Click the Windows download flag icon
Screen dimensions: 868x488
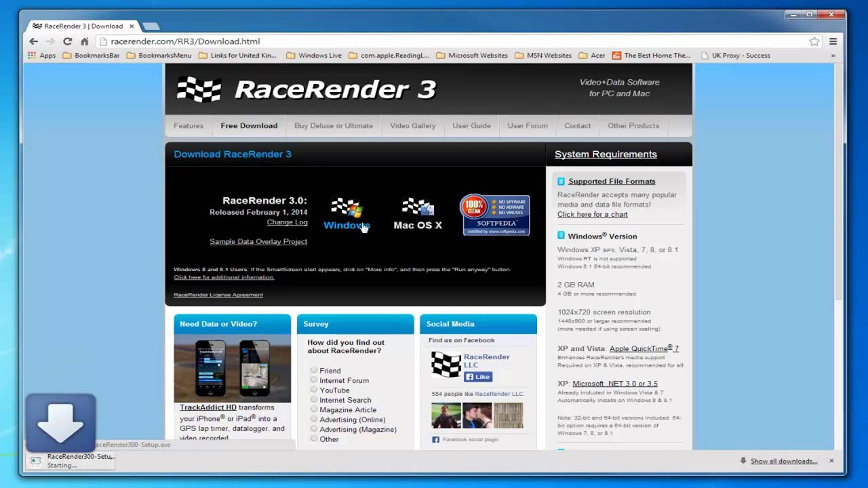(347, 207)
